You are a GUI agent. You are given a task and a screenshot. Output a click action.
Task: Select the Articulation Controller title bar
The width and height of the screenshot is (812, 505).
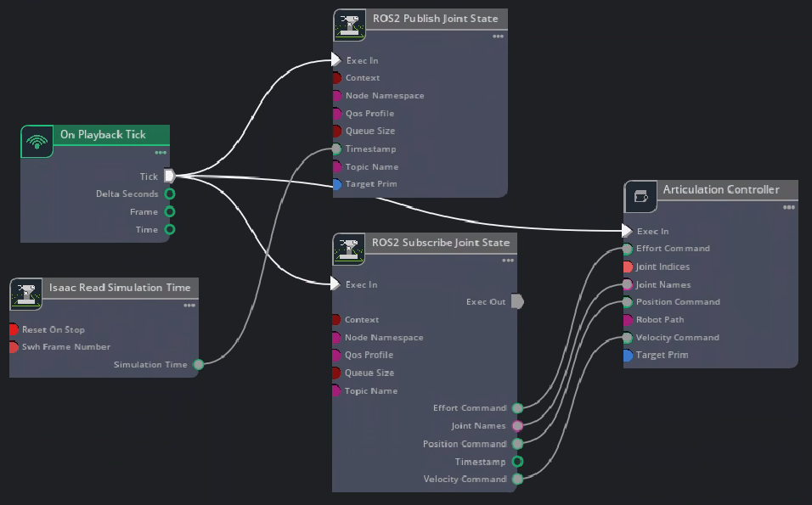pyautogui.click(x=720, y=190)
